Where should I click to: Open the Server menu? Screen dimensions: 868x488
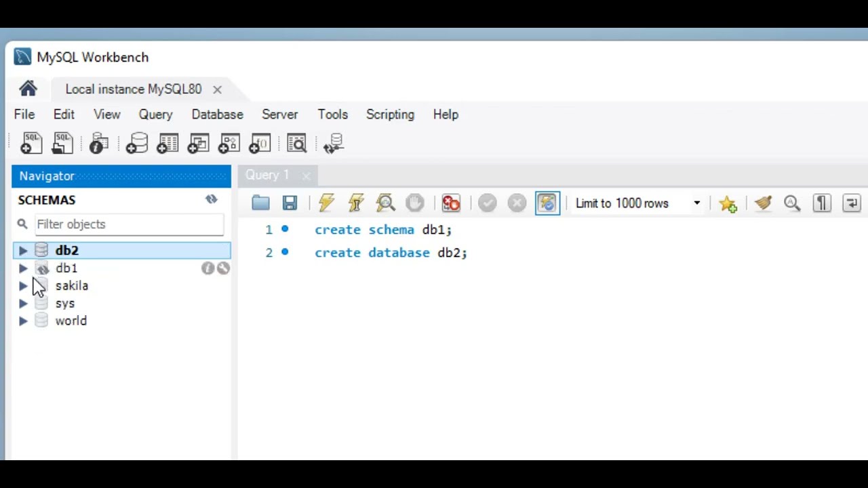coord(279,115)
